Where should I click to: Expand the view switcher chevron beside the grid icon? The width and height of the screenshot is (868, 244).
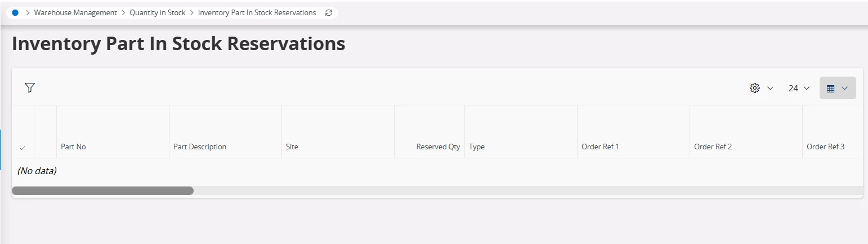coord(845,88)
